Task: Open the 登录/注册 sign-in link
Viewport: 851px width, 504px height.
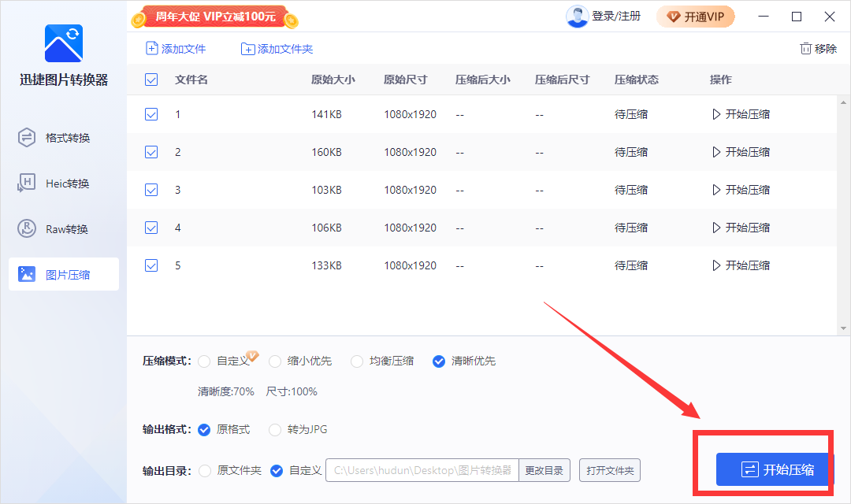Action: pos(616,16)
